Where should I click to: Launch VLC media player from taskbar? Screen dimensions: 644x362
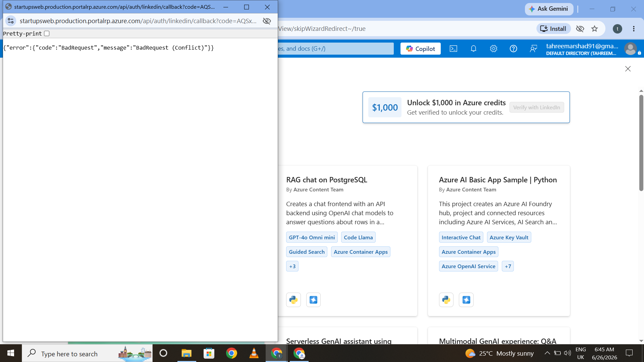254,353
